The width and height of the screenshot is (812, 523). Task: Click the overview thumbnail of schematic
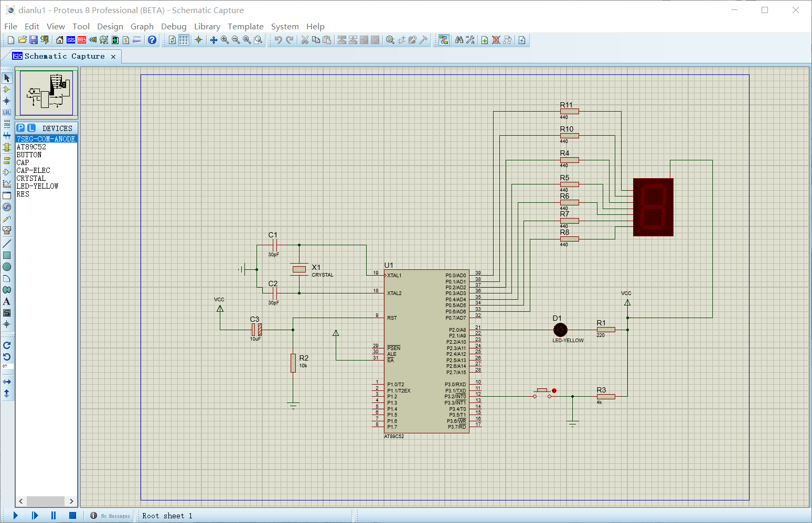(47, 93)
